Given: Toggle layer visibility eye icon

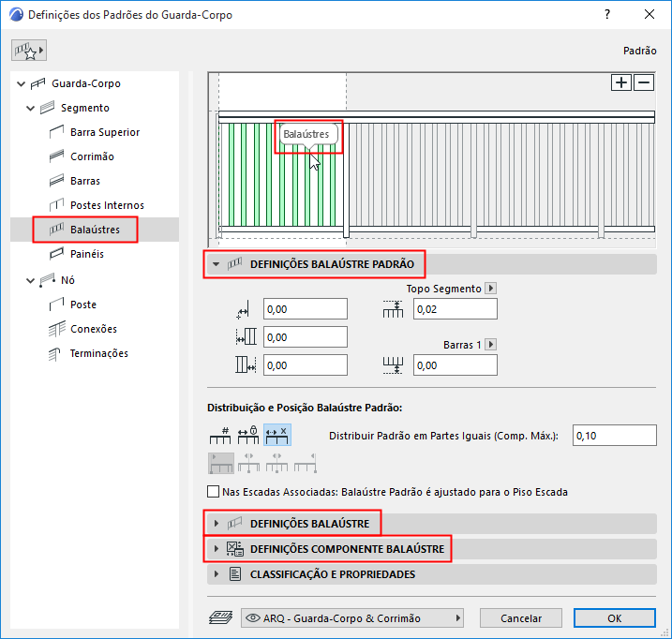Looking at the screenshot, I should tap(253, 618).
